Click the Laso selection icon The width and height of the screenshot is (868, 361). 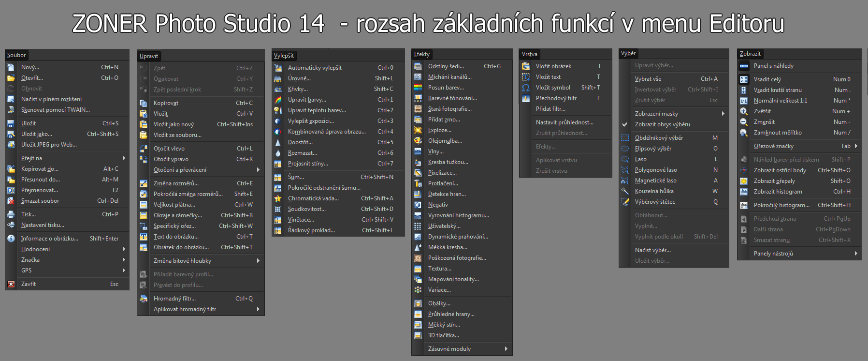pos(625,159)
